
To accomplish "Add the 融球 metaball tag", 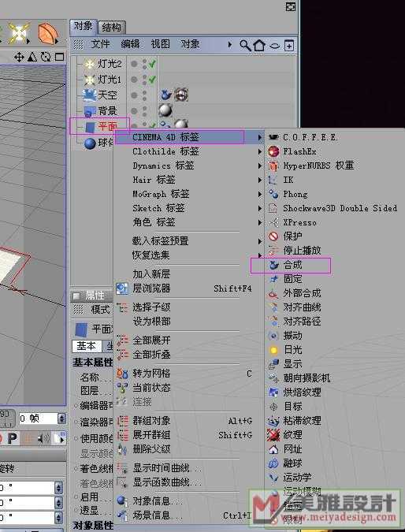I will [x=285, y=463].
